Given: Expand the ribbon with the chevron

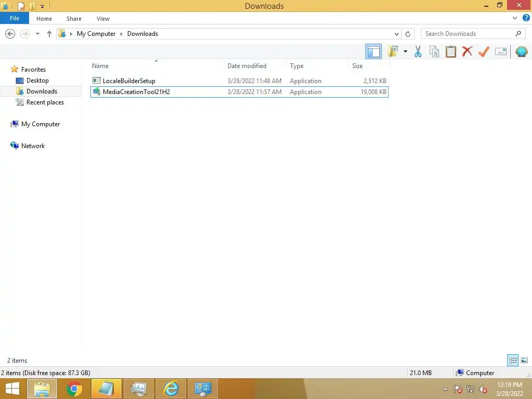Looking at the screenshot, I should point(515,18).
